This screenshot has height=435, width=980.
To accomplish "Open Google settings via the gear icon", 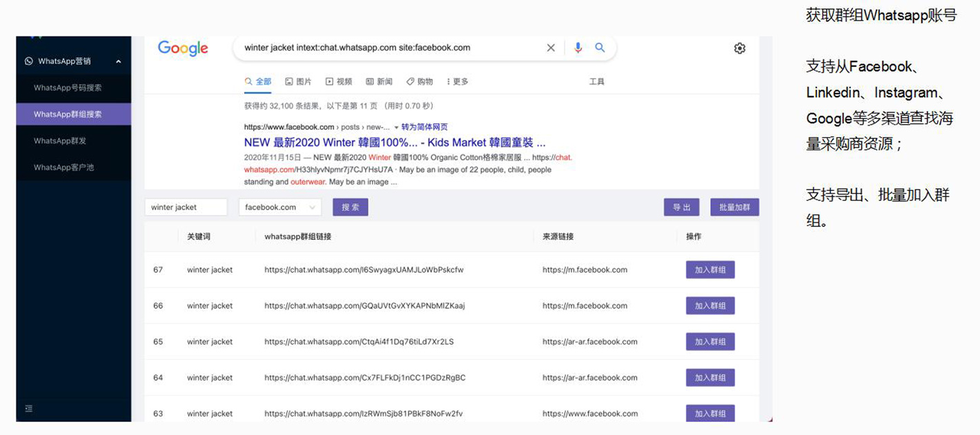I will tap(740, 48).
